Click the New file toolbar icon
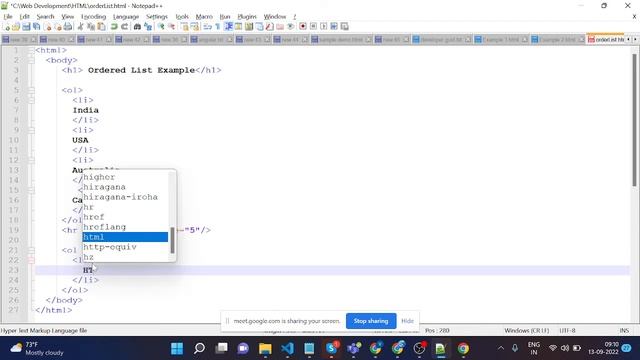This screenshot has height=360, width=640. 6,27
